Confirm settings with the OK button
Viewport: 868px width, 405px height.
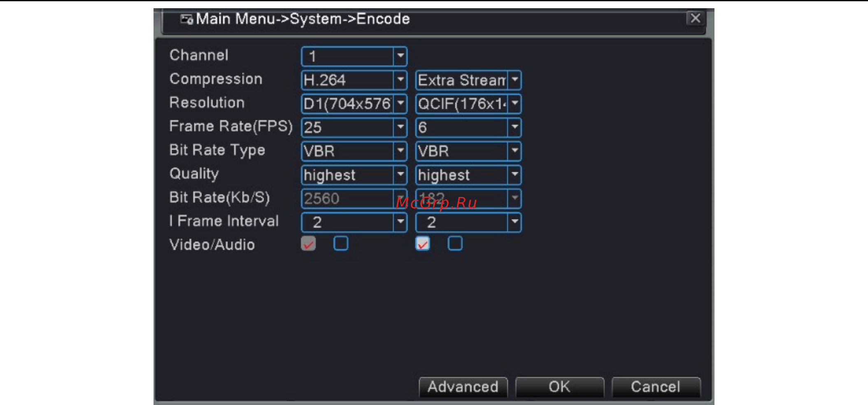(x=559, y=387)
